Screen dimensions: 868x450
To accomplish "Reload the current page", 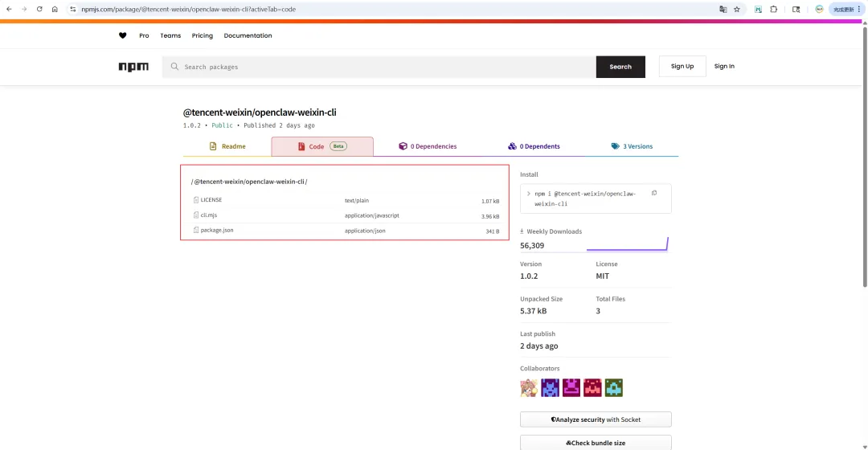I will (39, 9).
